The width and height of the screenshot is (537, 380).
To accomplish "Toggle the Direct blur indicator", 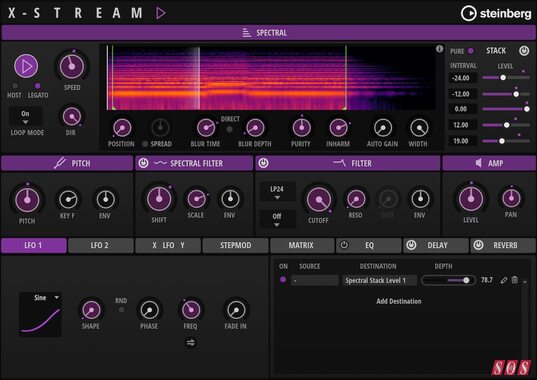I will pyautogui.click(x=229, y=129).
